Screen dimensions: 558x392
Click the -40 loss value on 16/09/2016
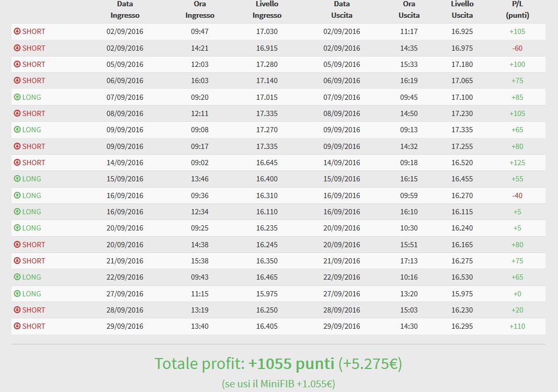(517, 195)
